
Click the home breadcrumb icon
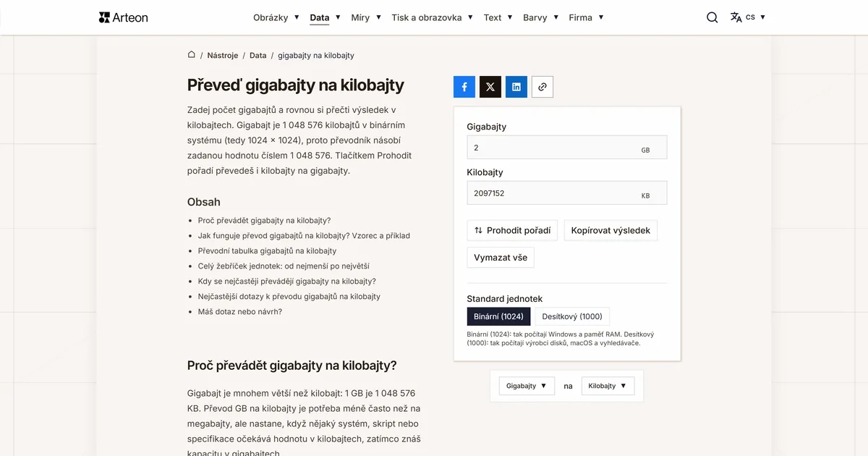tap(192, 55)
